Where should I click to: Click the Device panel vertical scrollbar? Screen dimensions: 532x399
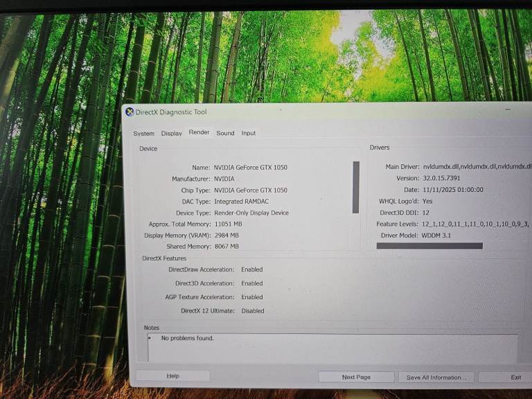[x=356, y=187]
